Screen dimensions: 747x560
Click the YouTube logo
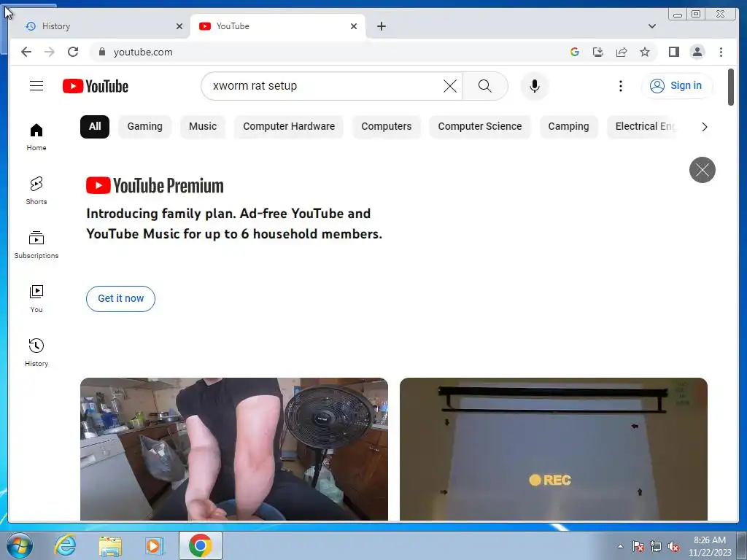click(96, 86)
